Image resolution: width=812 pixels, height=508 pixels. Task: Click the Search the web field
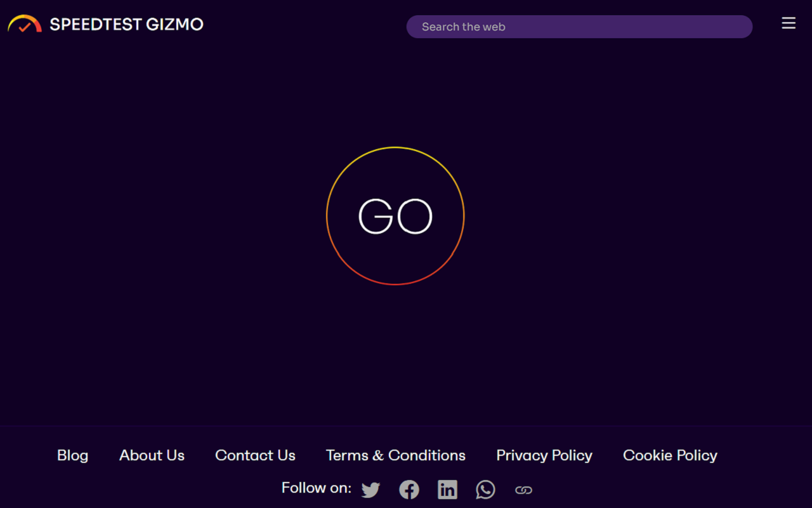click(579, 27)
